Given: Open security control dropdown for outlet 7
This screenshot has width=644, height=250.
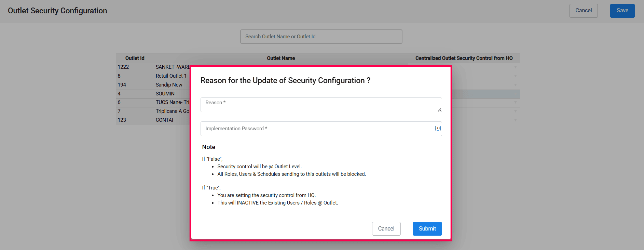Looking at the screenshot, I should click(515, 111).
